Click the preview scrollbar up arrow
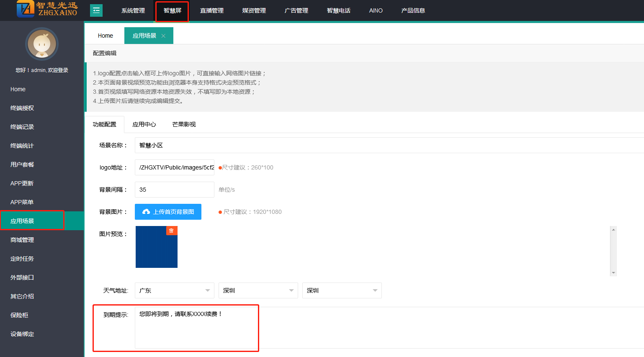 coord(613,229)
